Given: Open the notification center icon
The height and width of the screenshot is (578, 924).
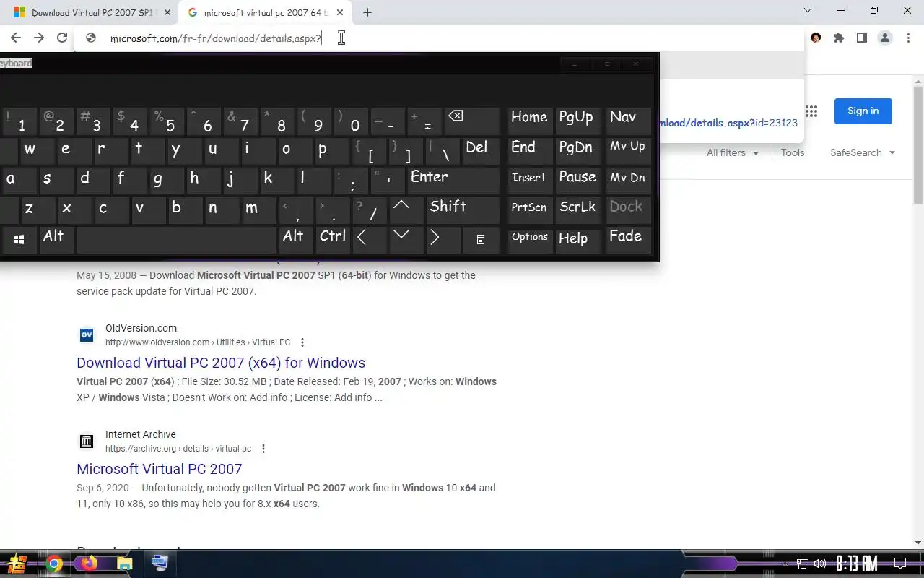Looking at the screenshot, I should (900, 564).
